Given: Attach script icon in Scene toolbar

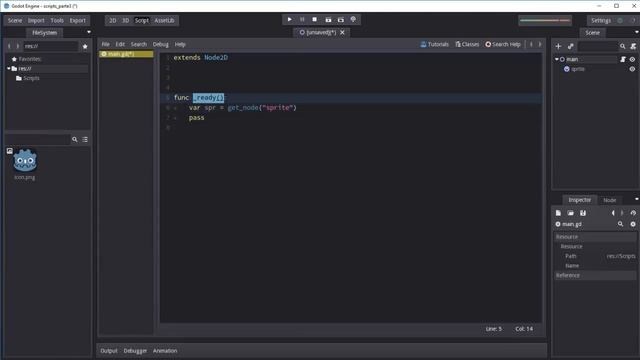Looking at the screenshot, I should 633,47.
